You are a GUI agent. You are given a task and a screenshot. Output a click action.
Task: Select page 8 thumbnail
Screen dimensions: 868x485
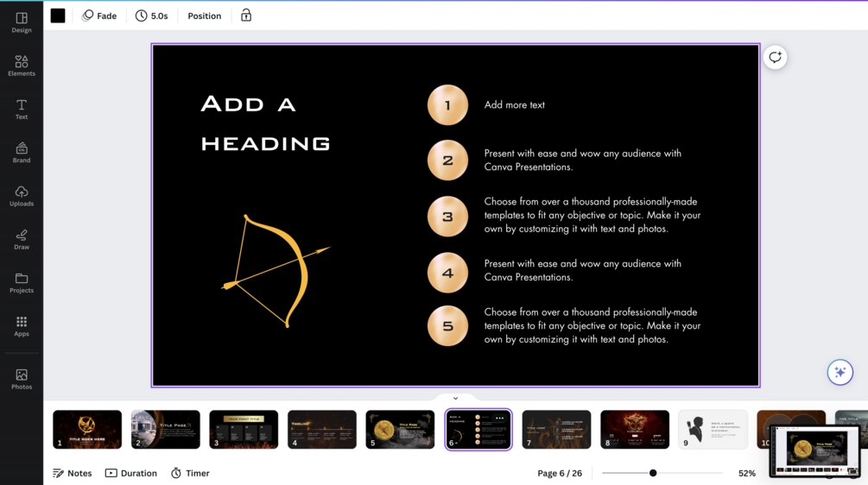pos(635,429)
